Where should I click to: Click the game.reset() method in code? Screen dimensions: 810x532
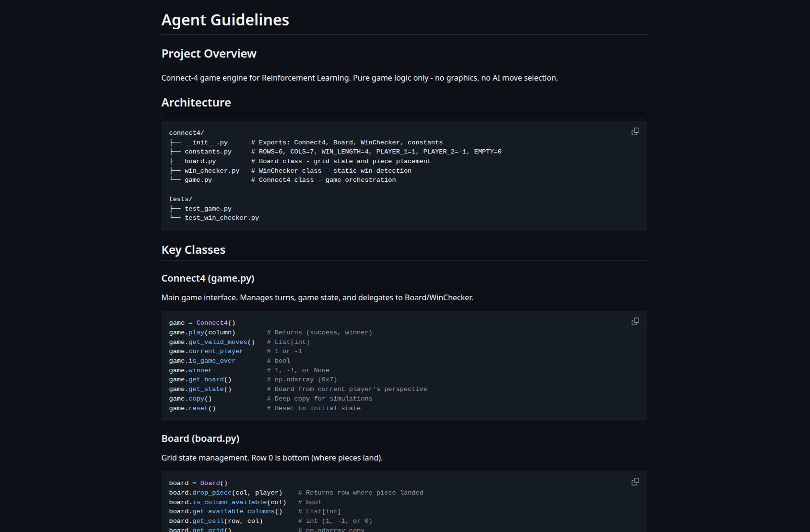pos(192,408)
